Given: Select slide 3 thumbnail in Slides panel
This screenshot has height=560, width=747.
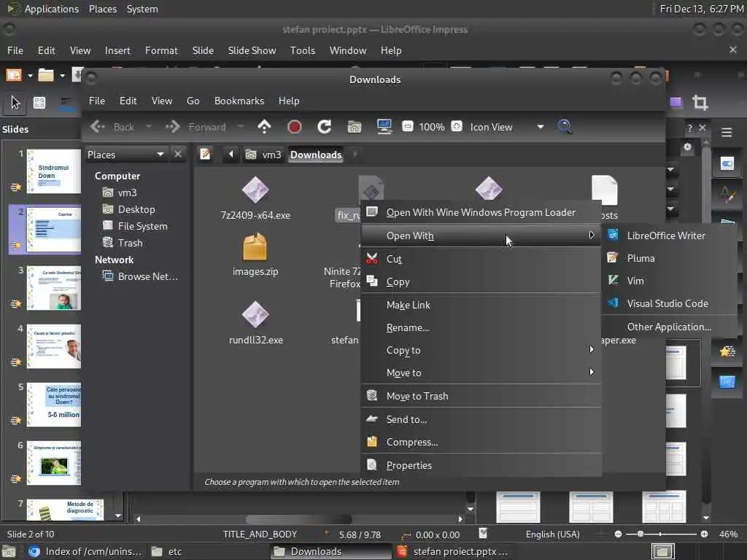Looking at the screenshot, I should 54,287.
